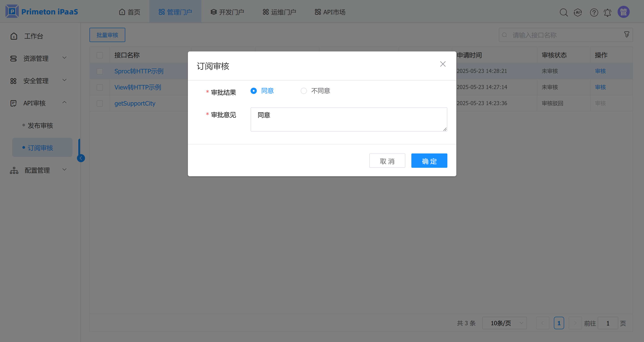This screenshot has width=644, height=342.
Task: Open the AI assistant icon
Action: [x=578, y=12]
